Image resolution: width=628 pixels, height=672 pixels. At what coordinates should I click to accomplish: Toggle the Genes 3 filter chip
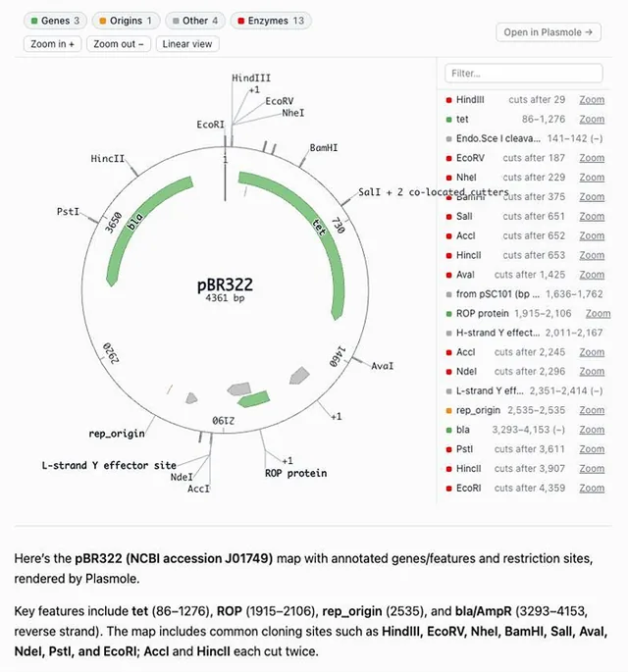[55, 21]
